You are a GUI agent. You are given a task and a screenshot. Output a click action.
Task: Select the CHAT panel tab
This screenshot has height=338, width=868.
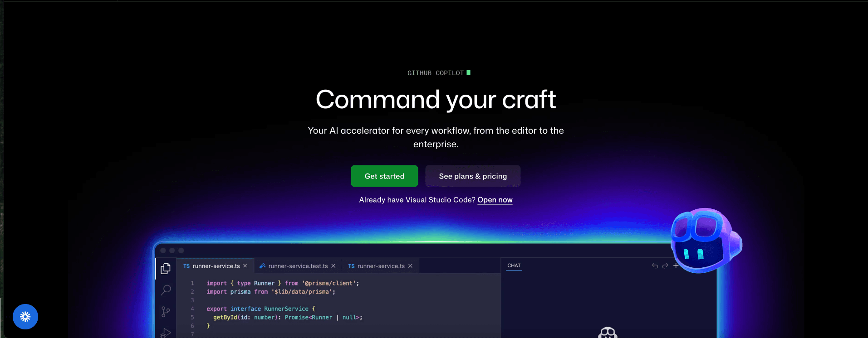(514, 266)
